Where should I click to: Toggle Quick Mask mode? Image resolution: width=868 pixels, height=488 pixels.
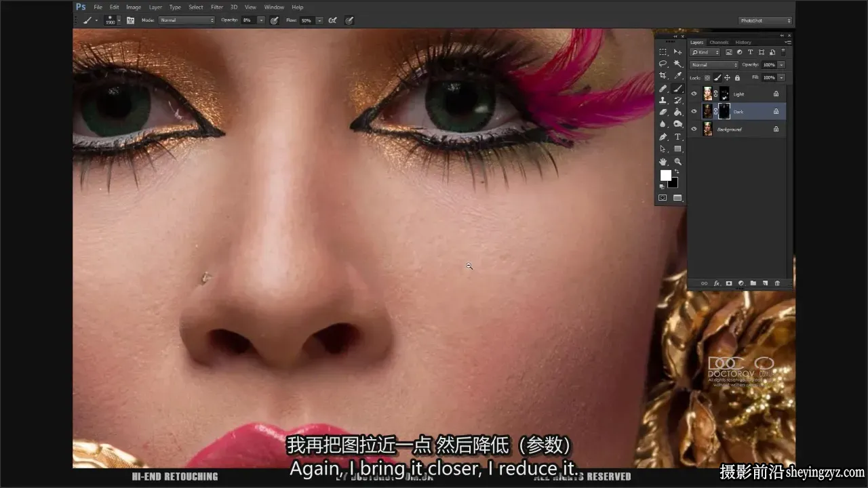[663, 198]
